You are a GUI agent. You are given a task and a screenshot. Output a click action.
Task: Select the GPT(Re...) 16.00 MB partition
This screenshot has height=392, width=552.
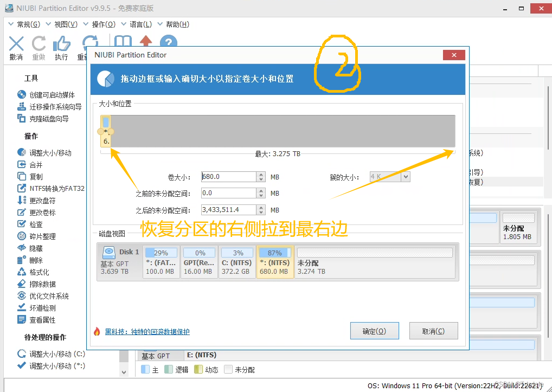click(x=199, y=262)
